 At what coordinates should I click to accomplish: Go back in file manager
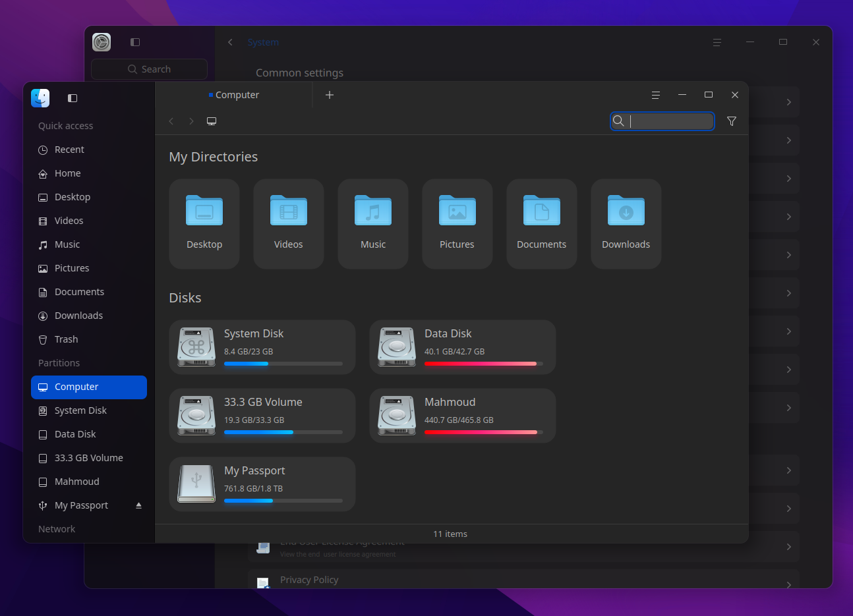[171, 121]
